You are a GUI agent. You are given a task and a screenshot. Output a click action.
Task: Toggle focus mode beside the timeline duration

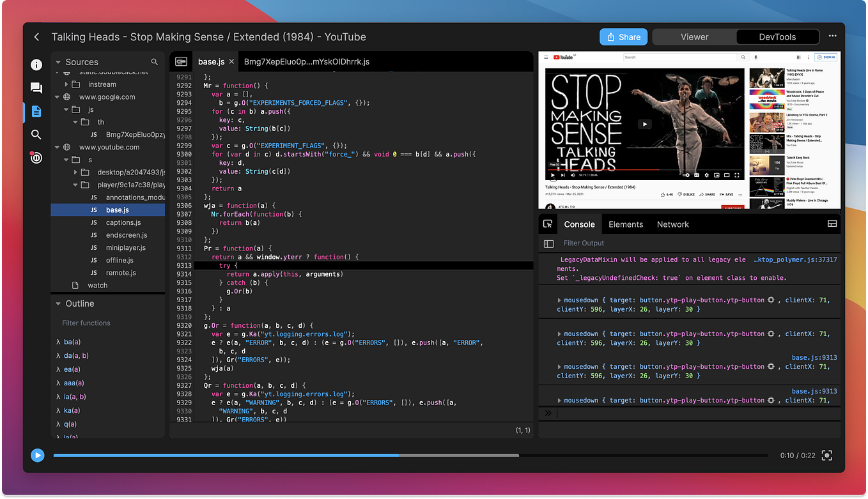click(826, 455)
